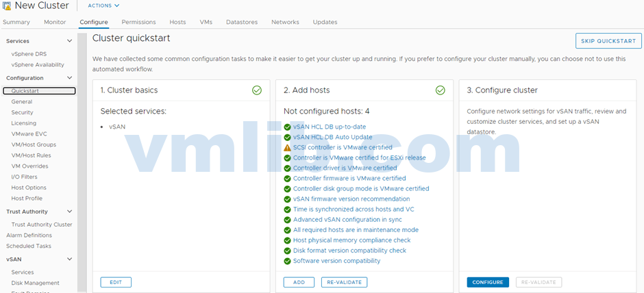Collapse the Trust Authority section chevron
Image resolution: width=644 pixels, height=293 pixels.
[x=69, y=212]
